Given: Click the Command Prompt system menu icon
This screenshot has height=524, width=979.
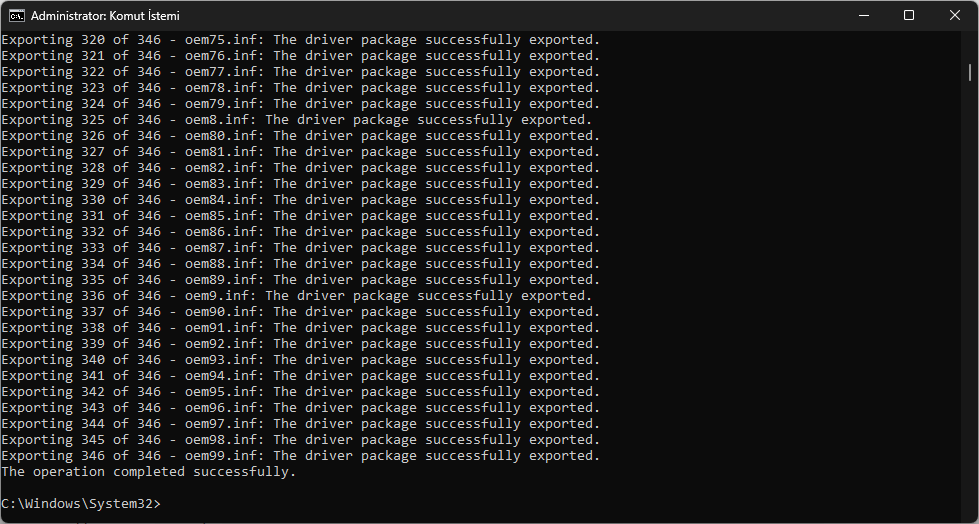Looking at the screenshot, I should 17,15.
